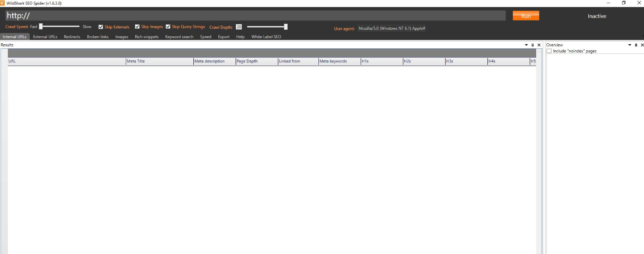
Task: Open the White Label SEO tab
Action: tap(266, 37)
